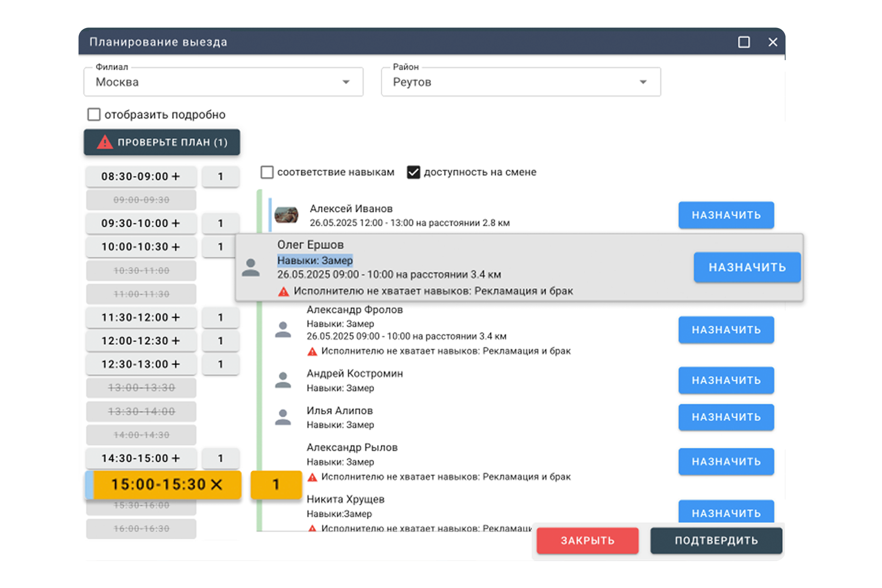Viewport: 882px width, 588px height.
Task: Select the 11:30-12:00 time slot
Action: 141,317
